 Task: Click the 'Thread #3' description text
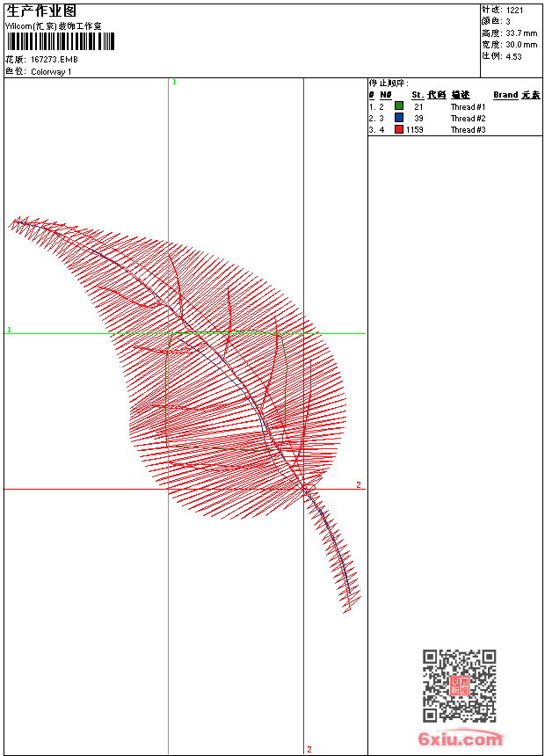[468, 130]
